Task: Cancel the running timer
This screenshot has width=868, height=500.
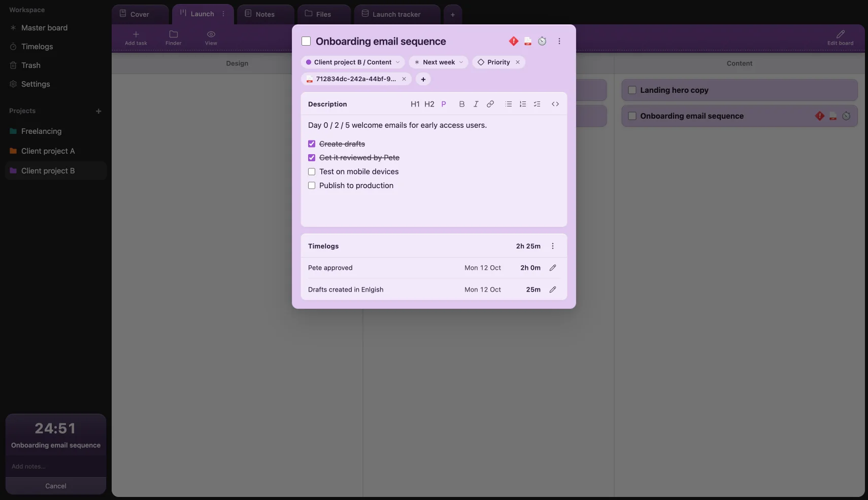Action: click(56, 486)
